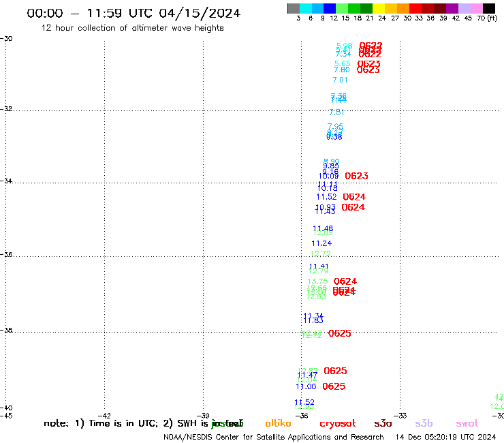Click the wave height value 13.75
The width and height of the screenshot is (504, 443).
(317, 281)
